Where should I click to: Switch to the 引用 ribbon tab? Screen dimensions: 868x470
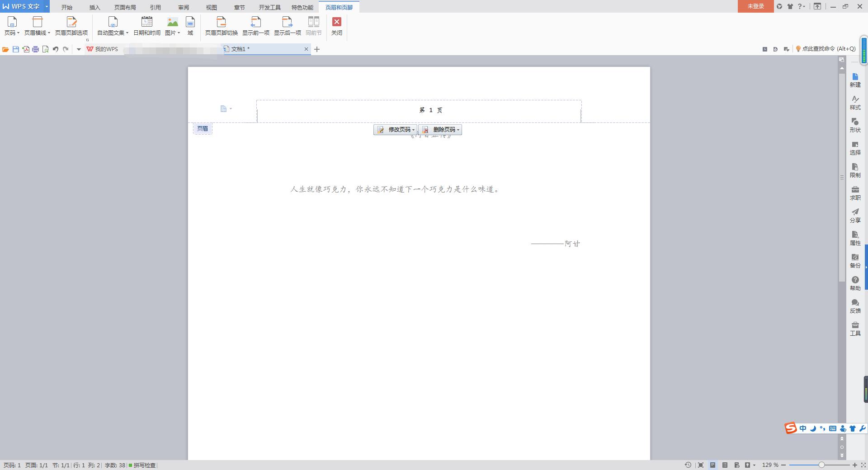click(156, 7)
